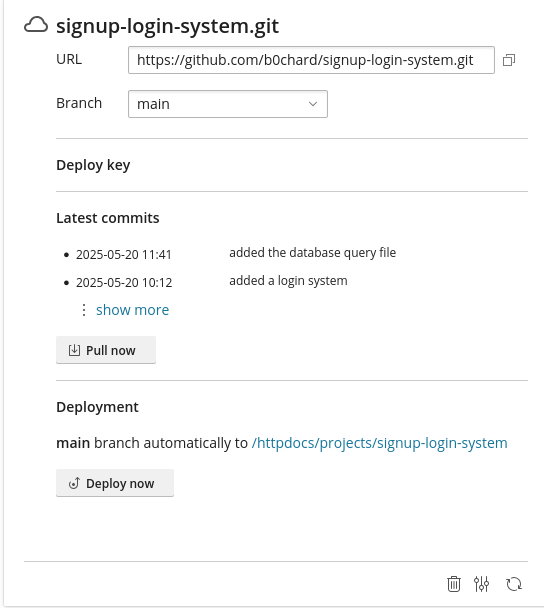Click the trash delete repository icon
This screenshot has width=544, height=608.
coord(454,584)
